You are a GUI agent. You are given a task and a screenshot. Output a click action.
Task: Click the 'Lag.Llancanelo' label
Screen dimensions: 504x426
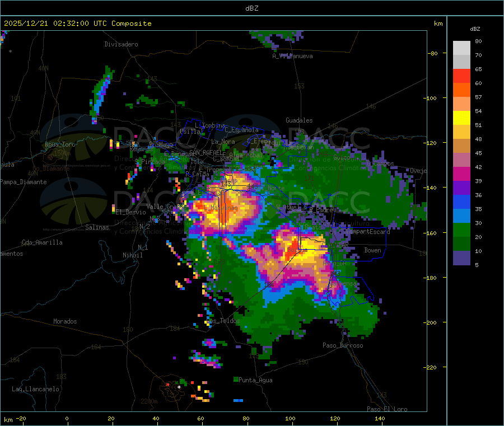[x=36, y=389]
